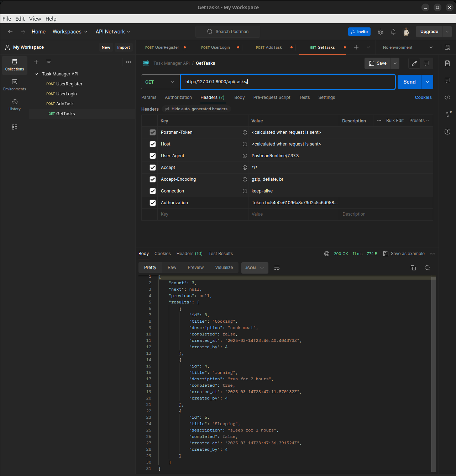456x476 pixels.
Task: Go forward with the right arrow icon
Action: point(23,32)
